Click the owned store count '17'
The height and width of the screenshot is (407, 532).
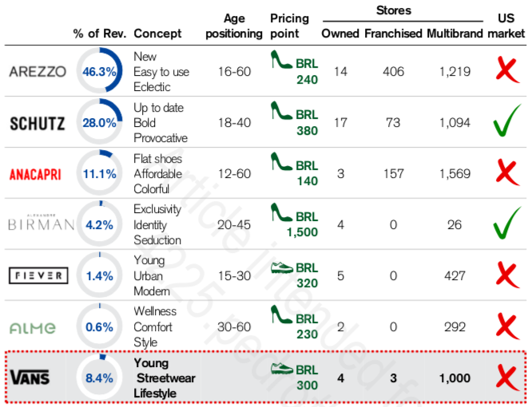pos(340,123)
